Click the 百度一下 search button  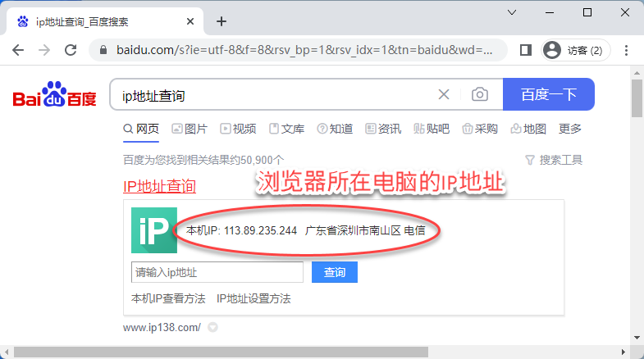[549, 94]
